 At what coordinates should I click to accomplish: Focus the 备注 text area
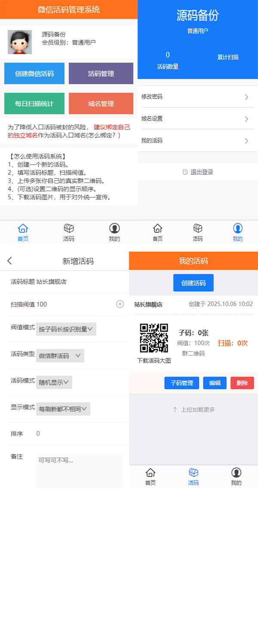coord(80,471)
